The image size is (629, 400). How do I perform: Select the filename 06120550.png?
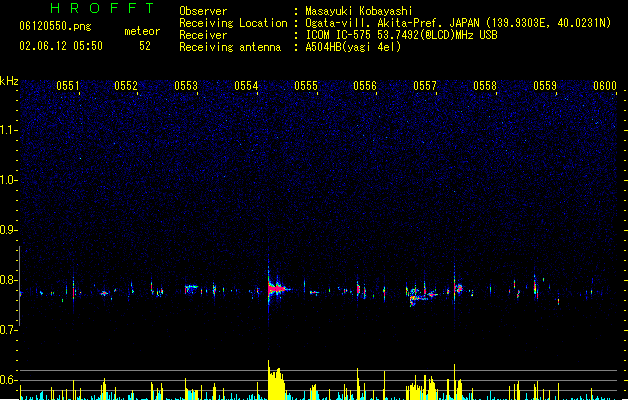coord(55,26)
